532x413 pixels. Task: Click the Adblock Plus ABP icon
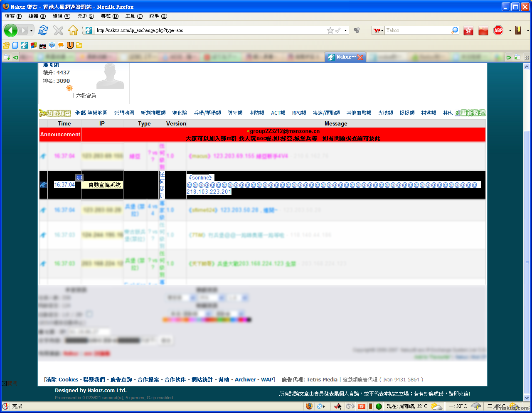pos(498,30)
